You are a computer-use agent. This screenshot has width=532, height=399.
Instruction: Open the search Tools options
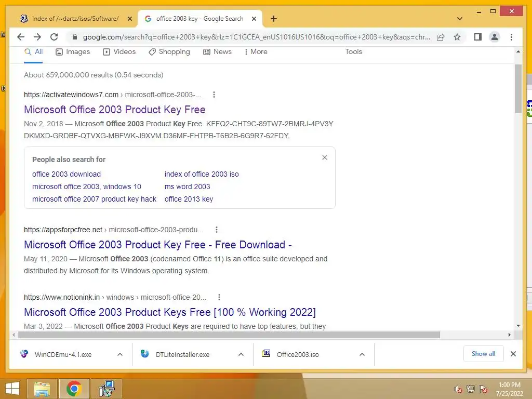click(353, 52)
